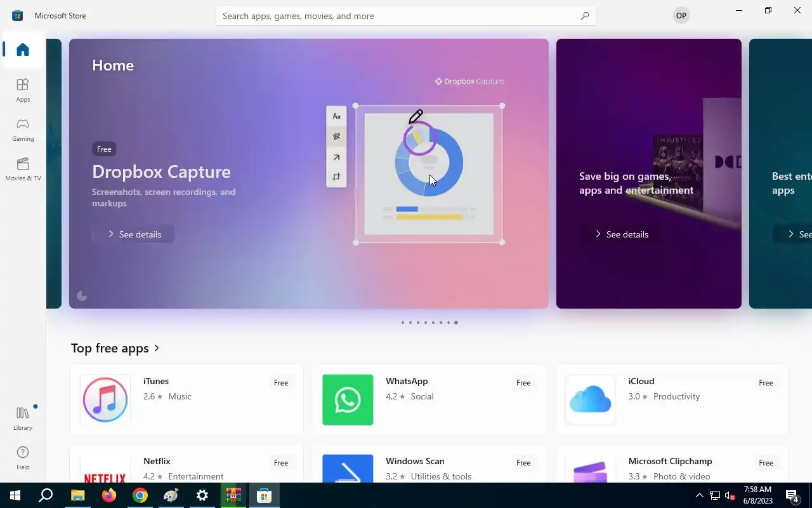This screenshot has height=508, width=812.
Task: Open Movies & TV section
Action: tap(23, 169)
